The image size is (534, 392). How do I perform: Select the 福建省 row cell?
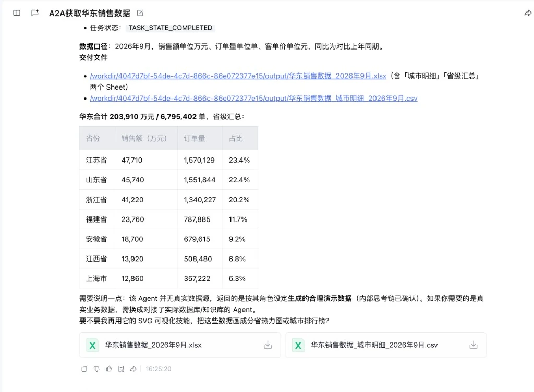(x=96, y=219)
